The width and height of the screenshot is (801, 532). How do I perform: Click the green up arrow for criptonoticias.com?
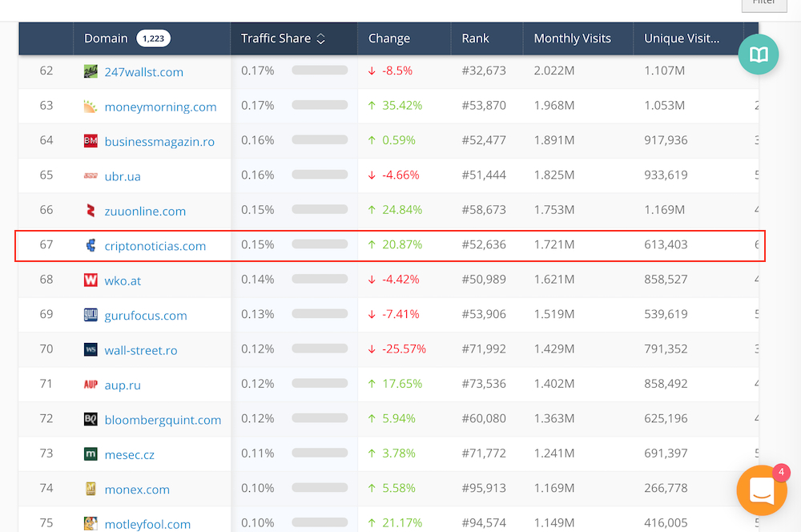(x=372, y=245)
